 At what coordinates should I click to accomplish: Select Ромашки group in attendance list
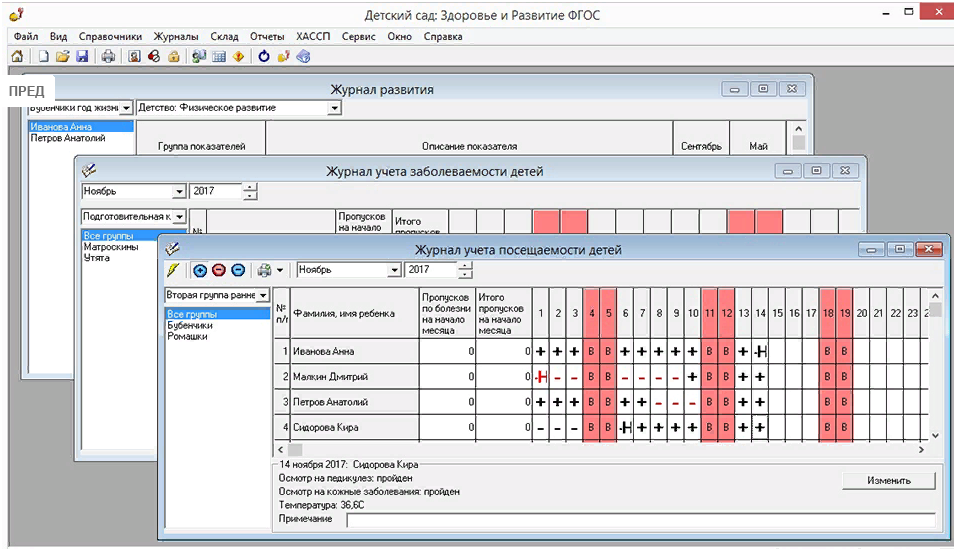(185, 337)
